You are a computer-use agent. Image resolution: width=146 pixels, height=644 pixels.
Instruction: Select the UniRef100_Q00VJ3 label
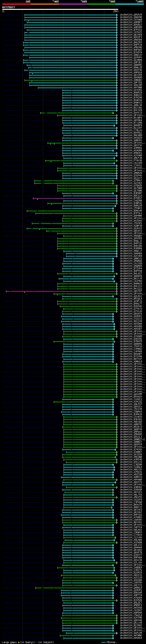coord(131,113)
